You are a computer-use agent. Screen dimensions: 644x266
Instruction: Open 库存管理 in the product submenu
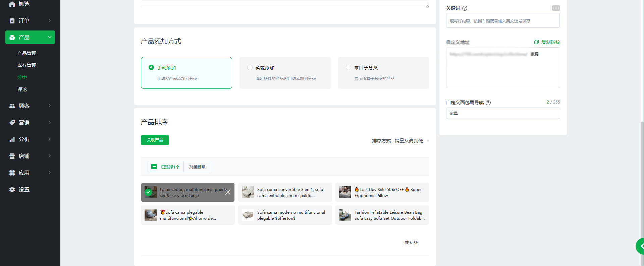(x=27, y=66)
